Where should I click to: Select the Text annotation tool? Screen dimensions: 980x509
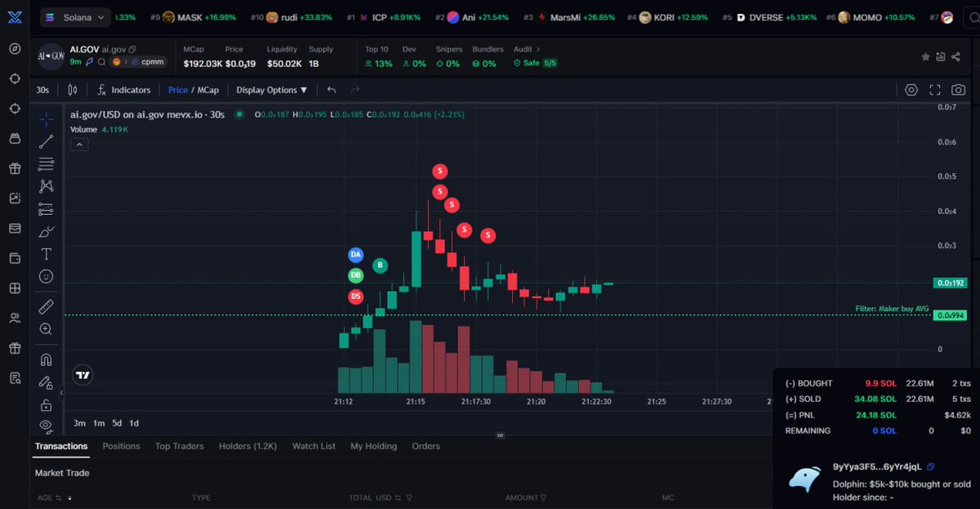pyautogui.click(x=47, y=254)
